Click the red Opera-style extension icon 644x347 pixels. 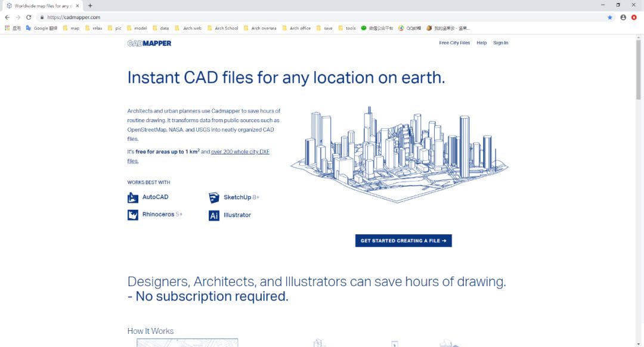[634, 17]
